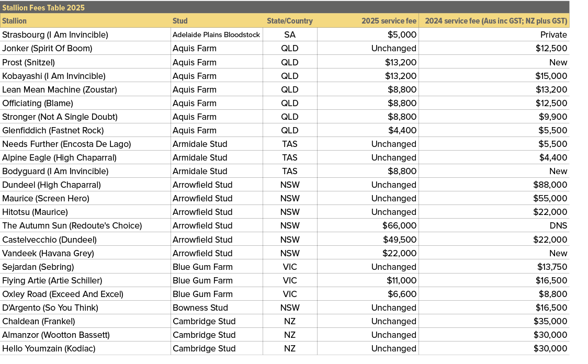
Task: Click 'Unchanged' fee for Needs Further
Action: (x=393, y=144)
